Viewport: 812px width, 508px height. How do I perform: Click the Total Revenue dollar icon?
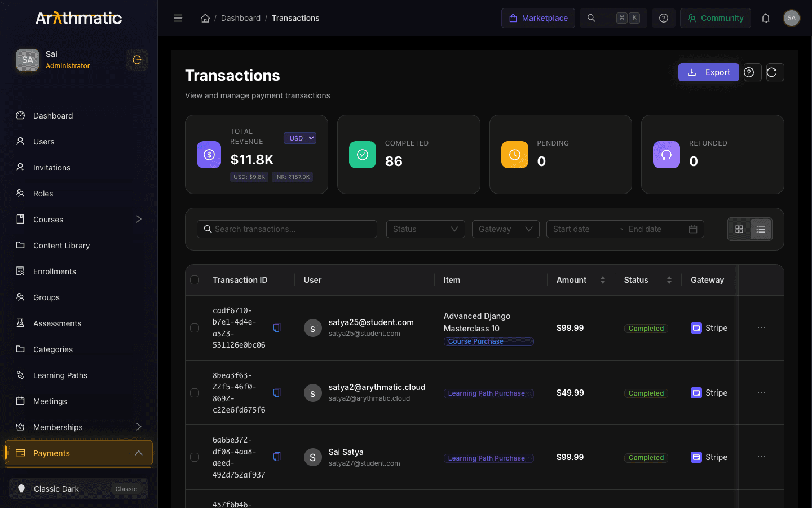pyautogui.click(x=209, y=155)
